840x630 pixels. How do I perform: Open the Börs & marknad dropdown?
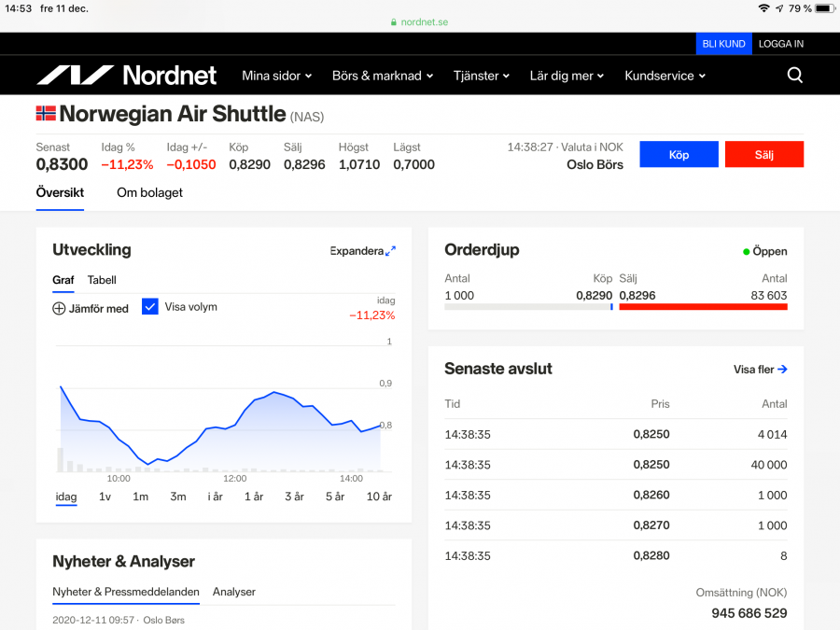click(382, 76)
